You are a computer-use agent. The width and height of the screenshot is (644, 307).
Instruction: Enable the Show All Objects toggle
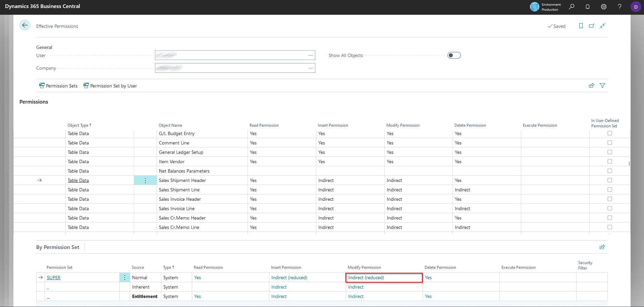click(x=454, y=55)
